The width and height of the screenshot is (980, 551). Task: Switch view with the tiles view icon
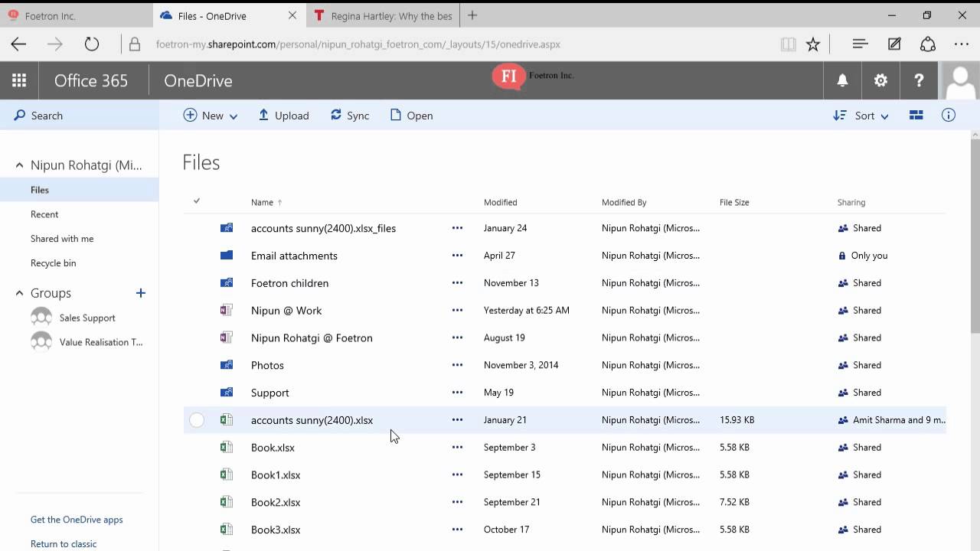[x=916, y=116]
